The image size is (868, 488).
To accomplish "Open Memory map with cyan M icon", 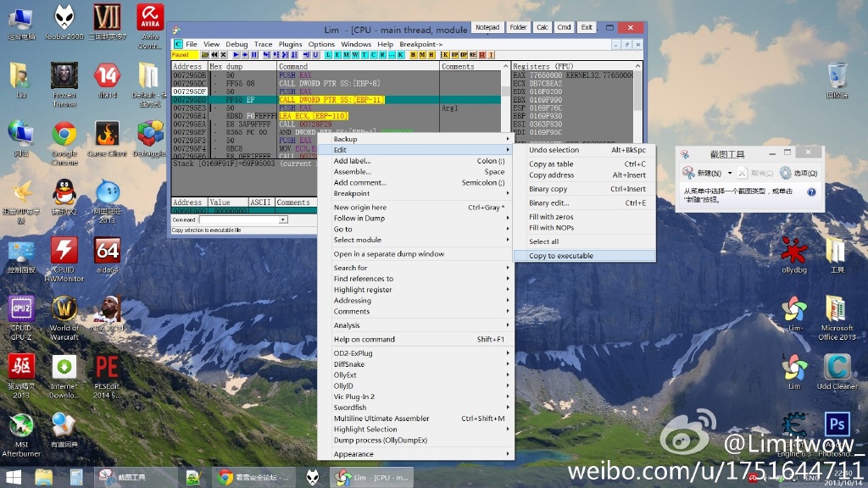I will pyautogui.click(x=346, y=55).
